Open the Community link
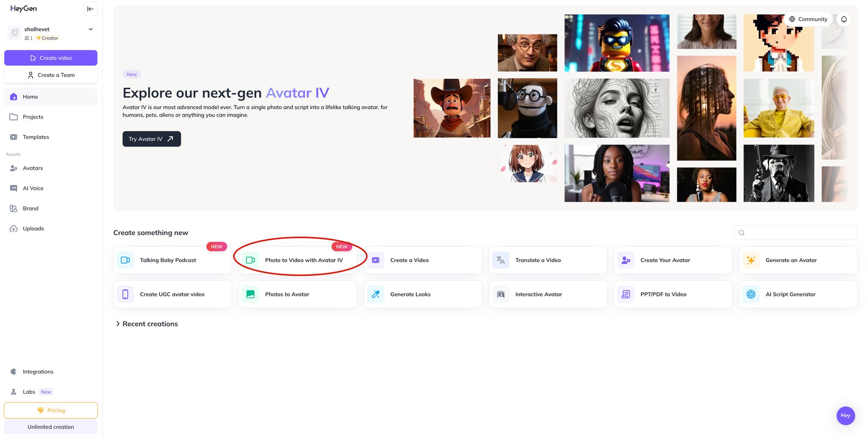 click(808, 19)
